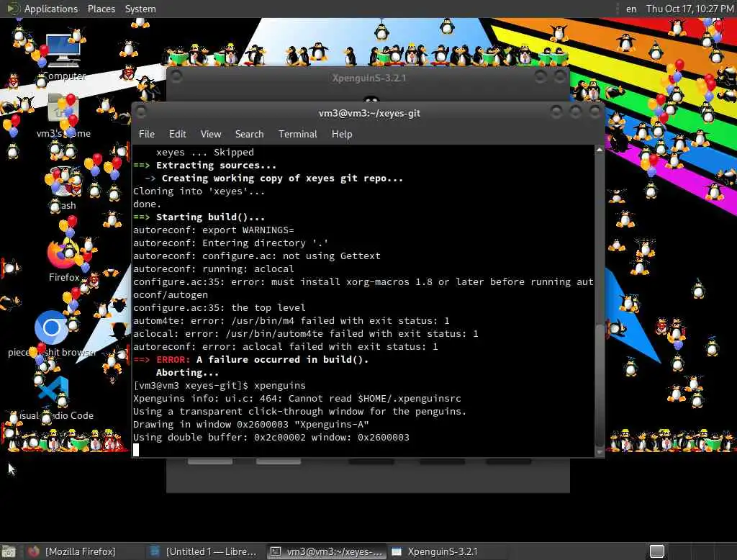Click the 'Starting build()...' line

tap(199, 217)
